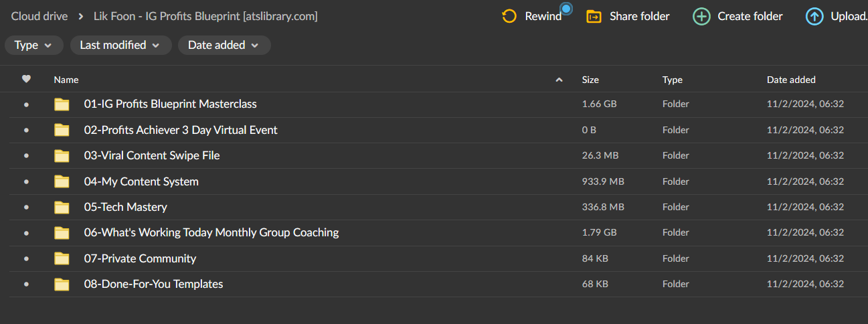Click the Name column sort arrow
The image size is (868, 324).
(x=559, y=80)
